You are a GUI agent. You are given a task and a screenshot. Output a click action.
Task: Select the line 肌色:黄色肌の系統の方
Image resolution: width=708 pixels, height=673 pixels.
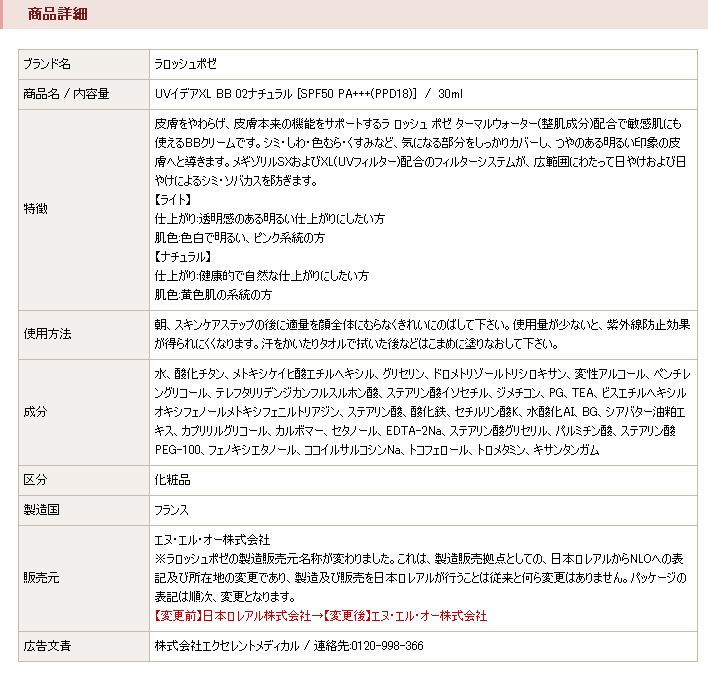[x=213, y=294]
